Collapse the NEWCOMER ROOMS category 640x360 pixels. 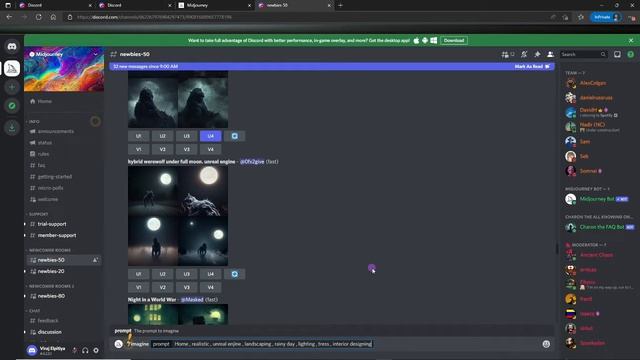click(49, 250)
